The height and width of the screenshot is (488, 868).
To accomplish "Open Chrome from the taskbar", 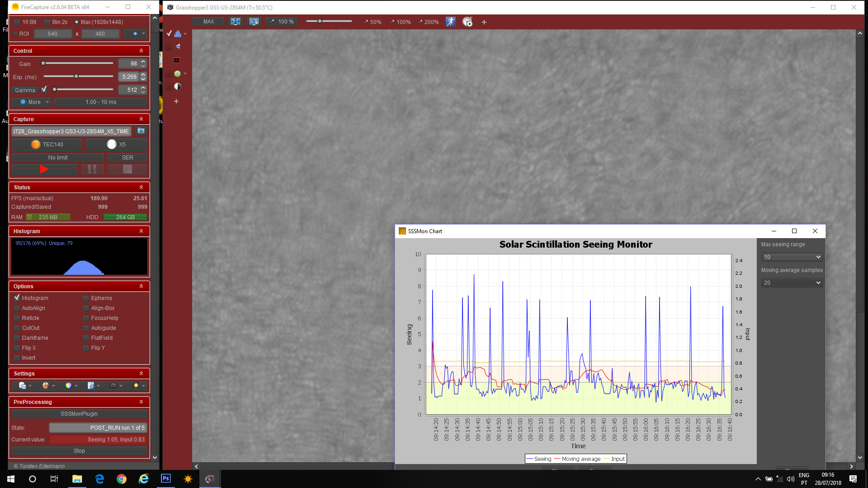I will pyautogui.click(x=122, y=479).
